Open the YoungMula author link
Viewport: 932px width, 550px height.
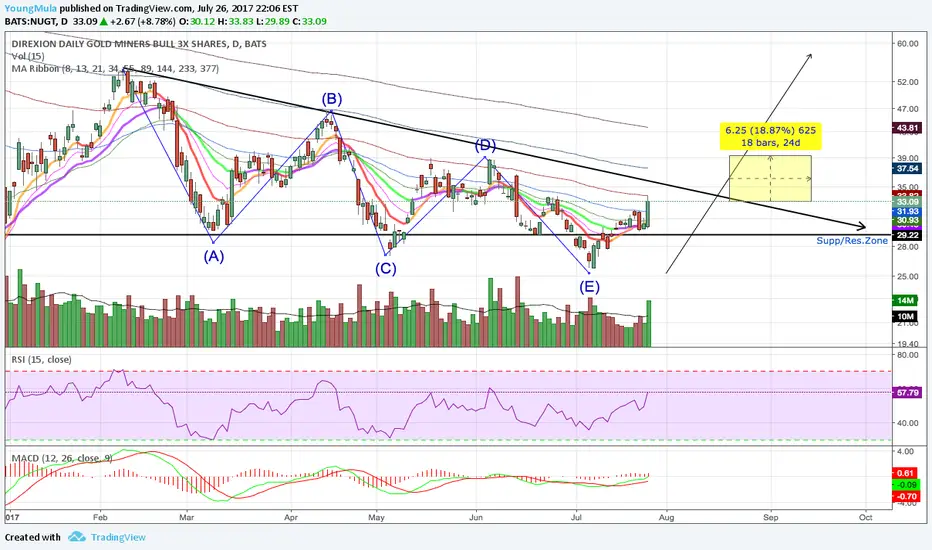(31, 8)
